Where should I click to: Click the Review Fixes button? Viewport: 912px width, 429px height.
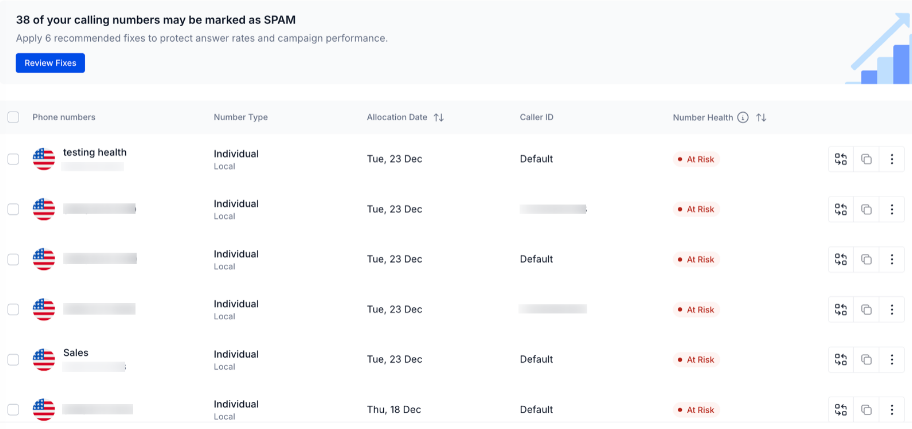click(51, 63)
